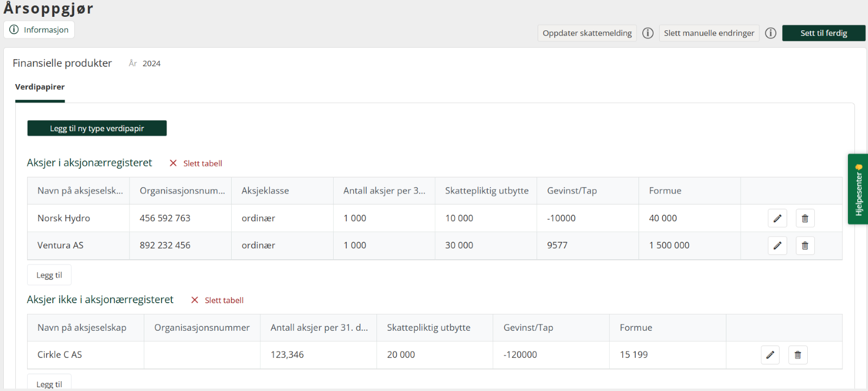Click Gevinst/Tap value 9577

click(x=557, y=246)
